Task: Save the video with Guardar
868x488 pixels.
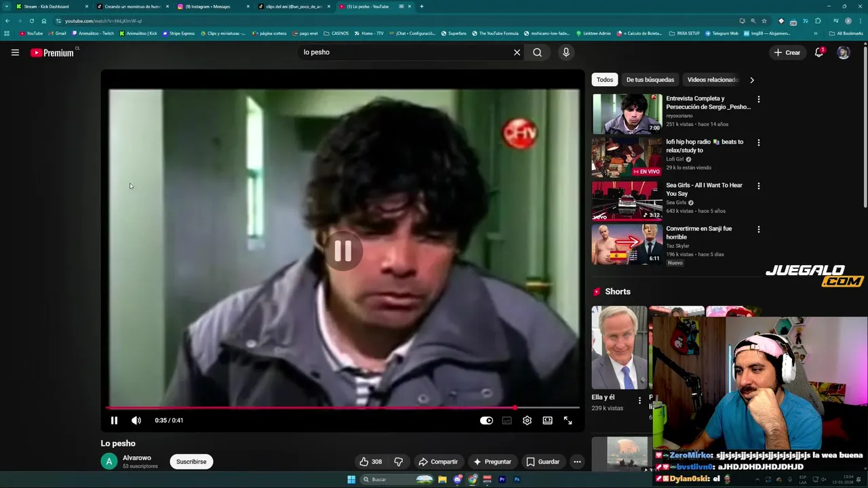Action: click(543, 462)
